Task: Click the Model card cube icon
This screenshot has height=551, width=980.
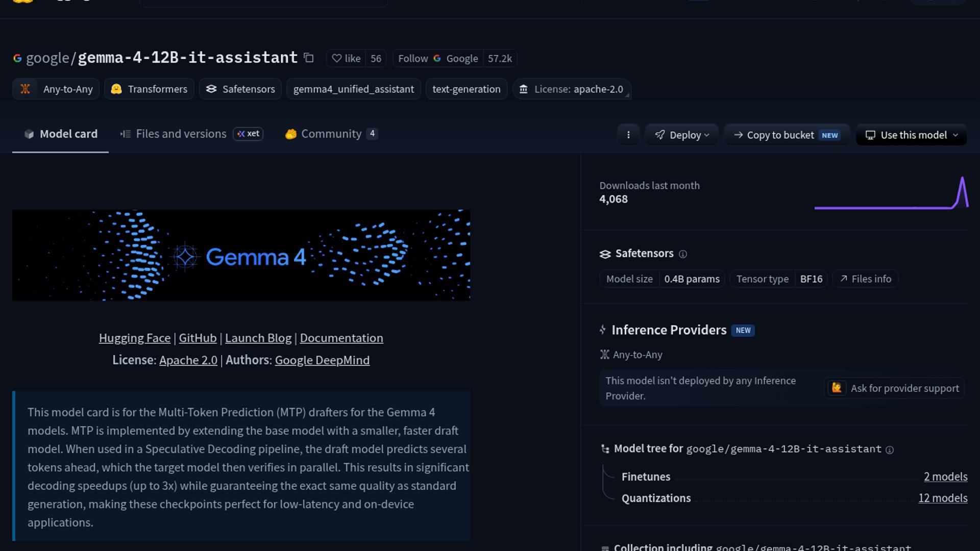Action: (x=29, y=134)
